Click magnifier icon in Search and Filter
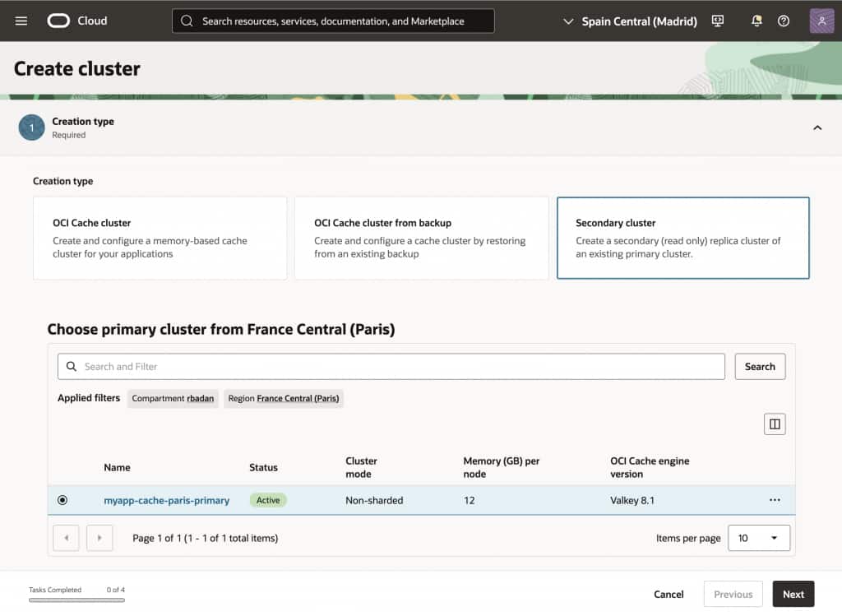Screen dimensions: 842x616 point(71,366)
